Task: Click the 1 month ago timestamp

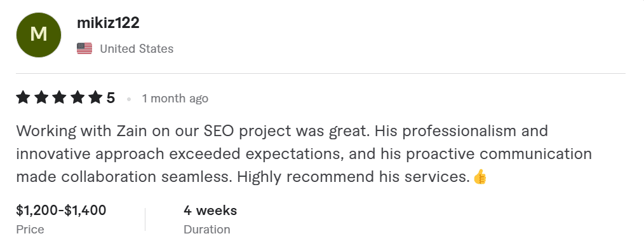Action: 175,99
